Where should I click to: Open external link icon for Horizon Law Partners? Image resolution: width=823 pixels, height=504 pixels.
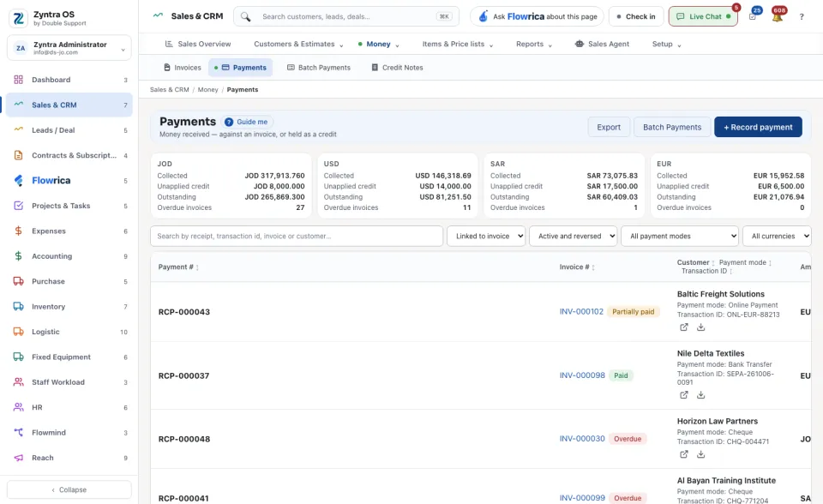pyautogui.click(x=684, y=454)
